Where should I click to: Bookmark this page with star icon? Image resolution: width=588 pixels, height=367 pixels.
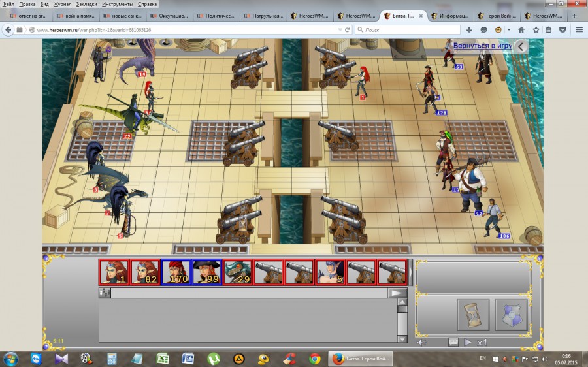click(x=536, y=29)
